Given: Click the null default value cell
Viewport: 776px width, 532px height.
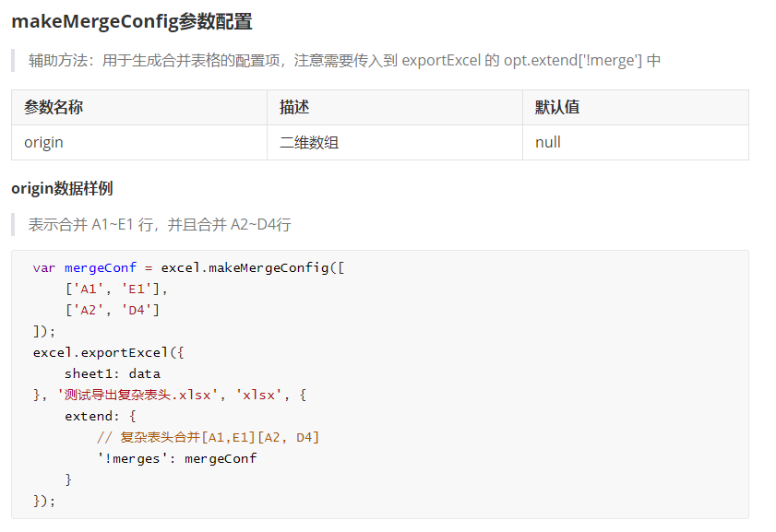Looking at the screenshot, I should point(548,142).
